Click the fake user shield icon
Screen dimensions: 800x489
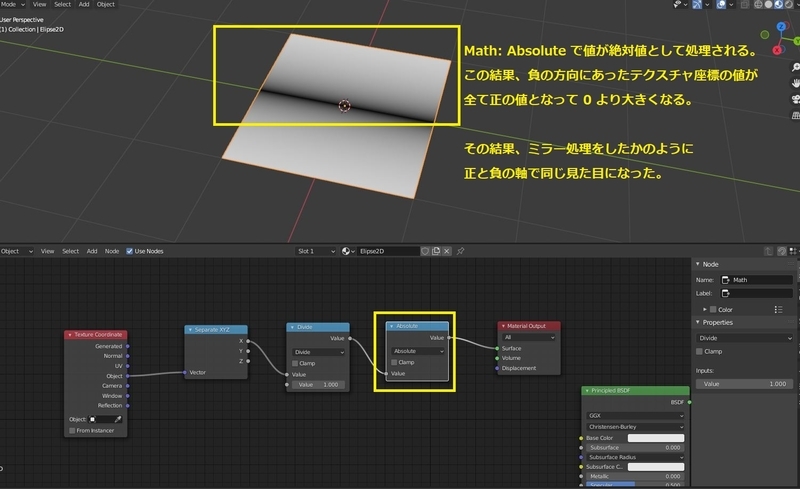425,251
